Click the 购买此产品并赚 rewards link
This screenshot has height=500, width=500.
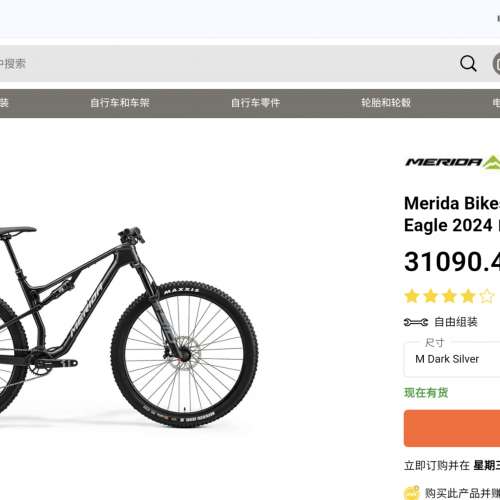(462, 493)
